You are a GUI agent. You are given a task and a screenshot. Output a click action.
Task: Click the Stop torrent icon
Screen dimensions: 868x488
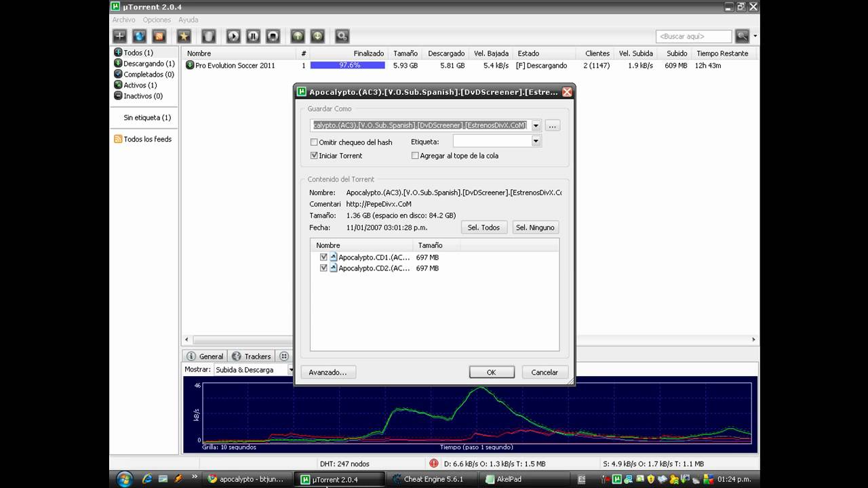(x=273, y=36)
